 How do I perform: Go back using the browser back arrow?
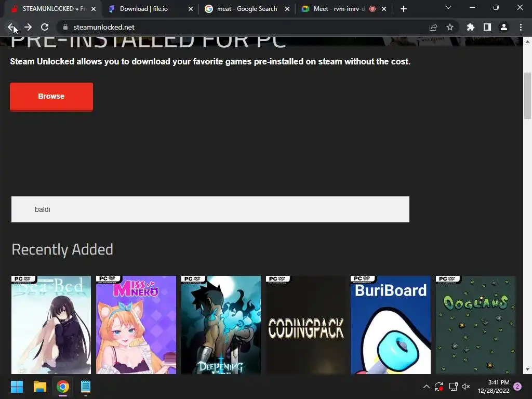11,27
